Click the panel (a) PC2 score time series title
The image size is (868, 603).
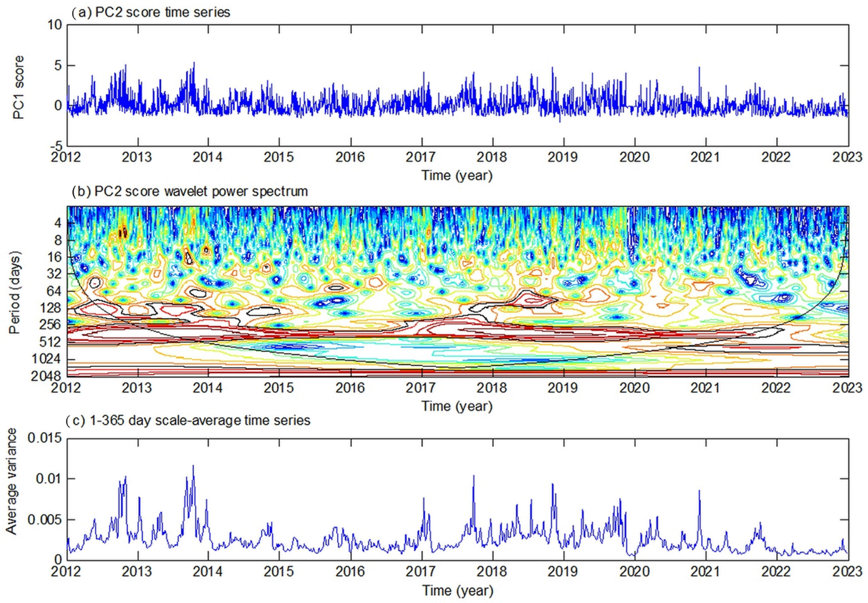(x=150, y=12)
